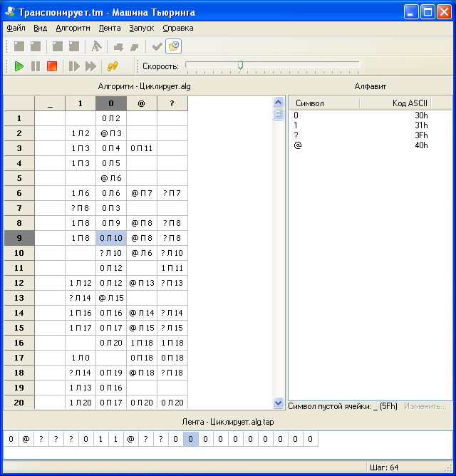The image size is (456, 476).
Task: Click the Символ column header
Action: 324,103
